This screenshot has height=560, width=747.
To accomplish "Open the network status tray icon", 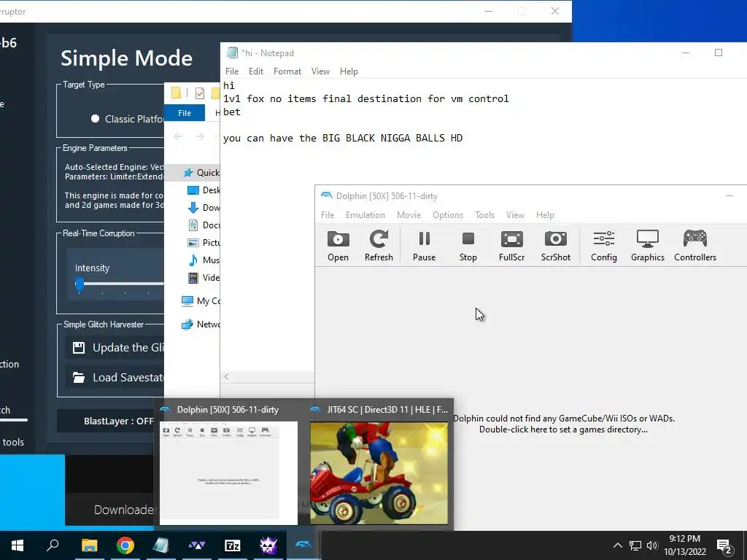I will pos(635,545).
